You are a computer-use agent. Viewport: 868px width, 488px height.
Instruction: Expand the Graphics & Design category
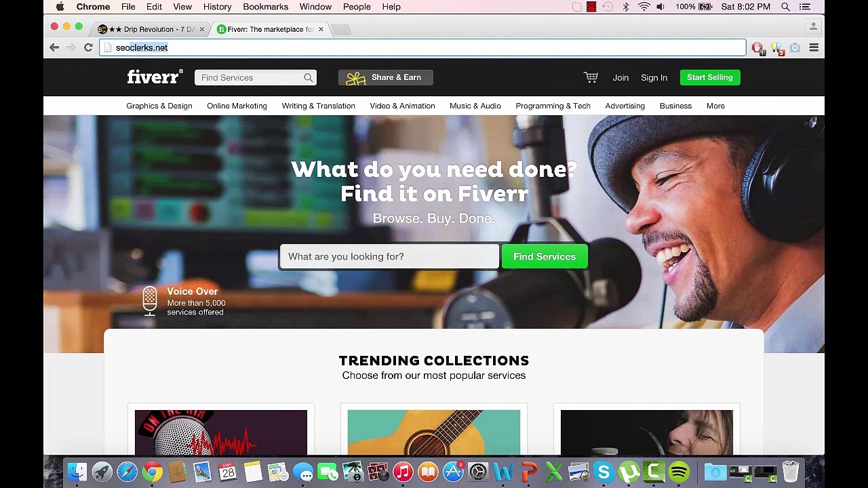(159, 106)
